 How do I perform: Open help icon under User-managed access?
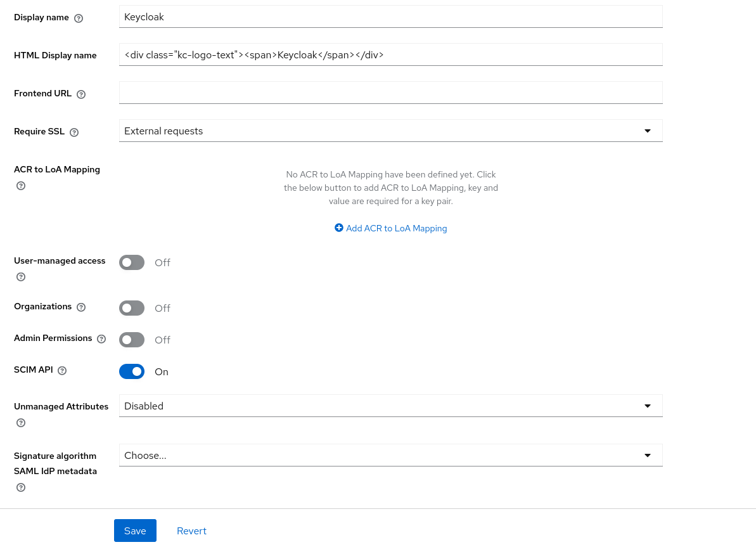21,277
